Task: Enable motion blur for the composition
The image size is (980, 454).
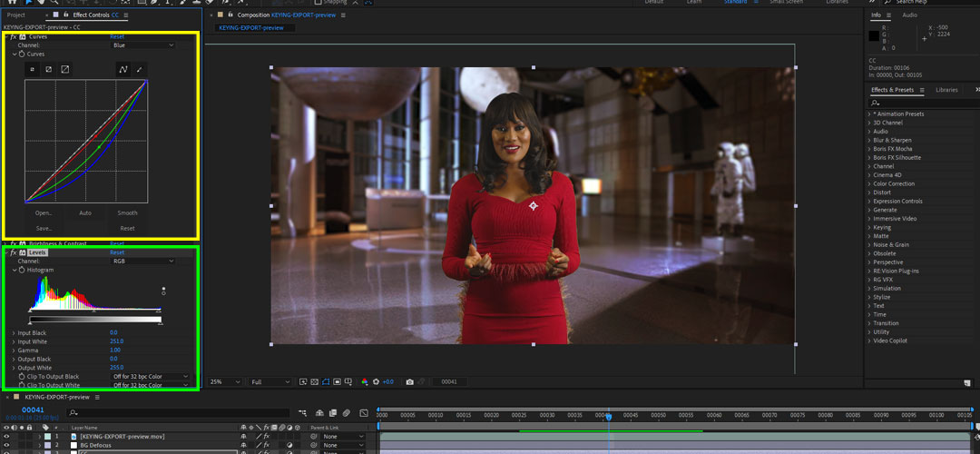Action: pos(347,413)
